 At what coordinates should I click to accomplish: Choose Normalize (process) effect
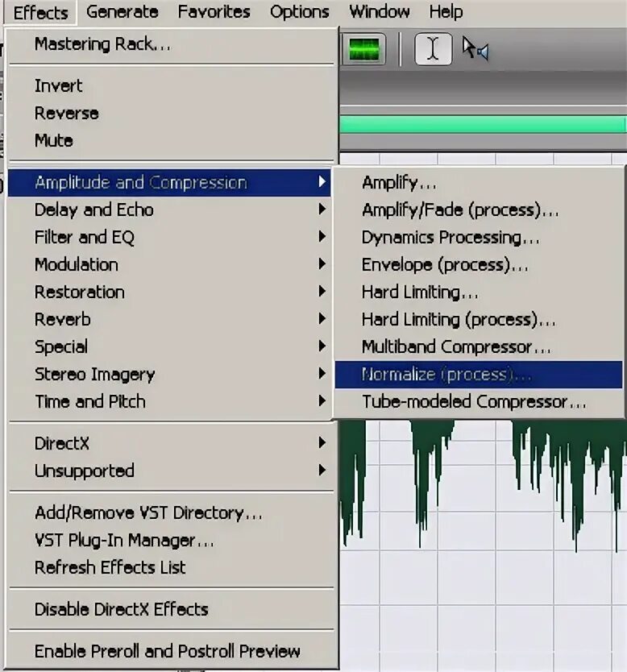(x=479, y=375)
